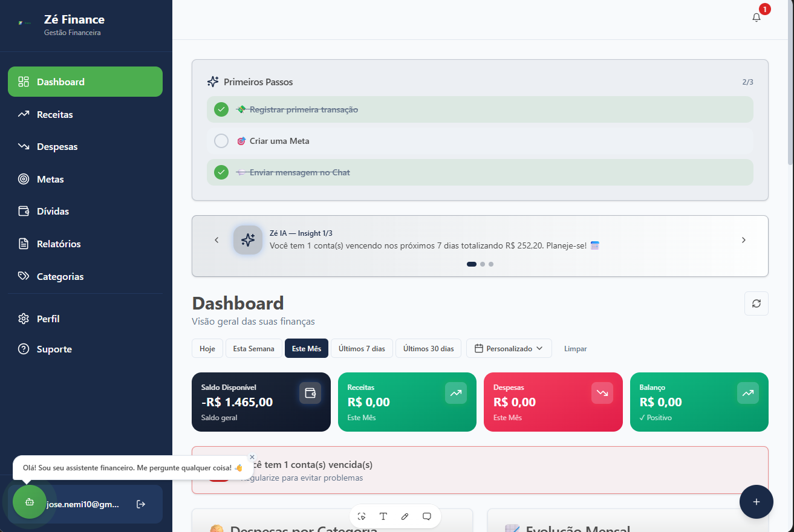Click the Zé Finance logo icon
The height and width of the screenshot is (532, 794).
point(24,23)
